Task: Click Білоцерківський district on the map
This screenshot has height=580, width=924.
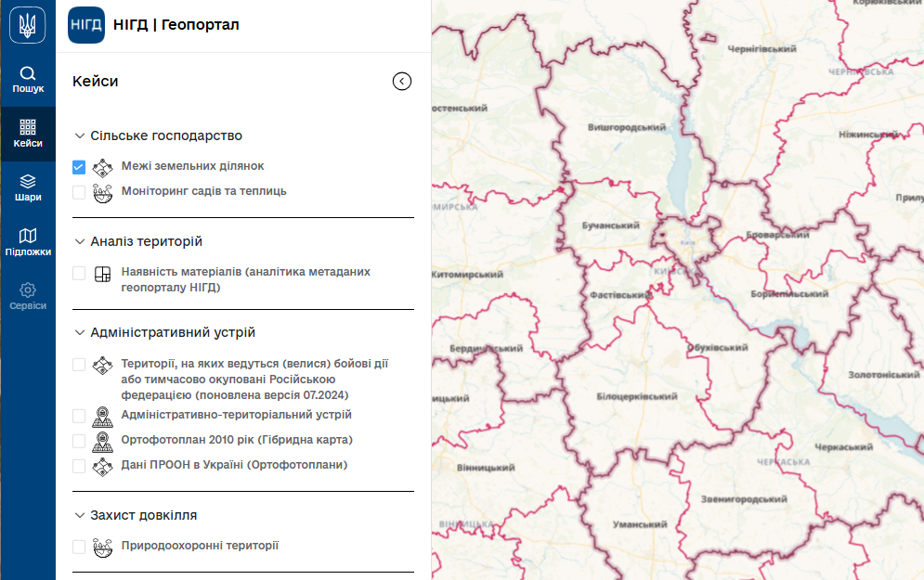Action: click(635, 396)
